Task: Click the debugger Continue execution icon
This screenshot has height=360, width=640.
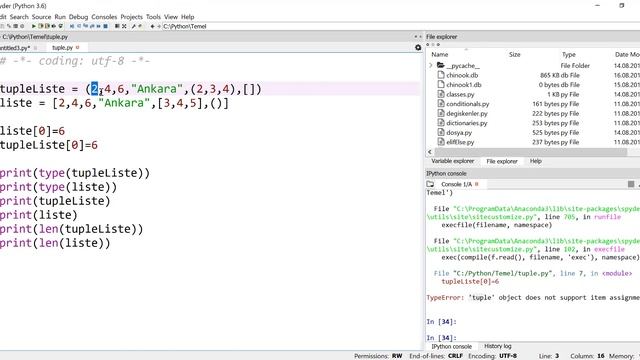Action: (x=98, y=26)
